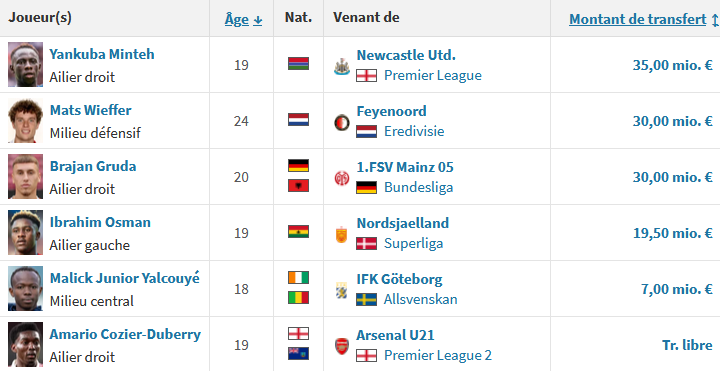The height and width of the screenshot is (371, 720).
Task: Click the Arsenal U21 club crest icon
Action: 342,346
